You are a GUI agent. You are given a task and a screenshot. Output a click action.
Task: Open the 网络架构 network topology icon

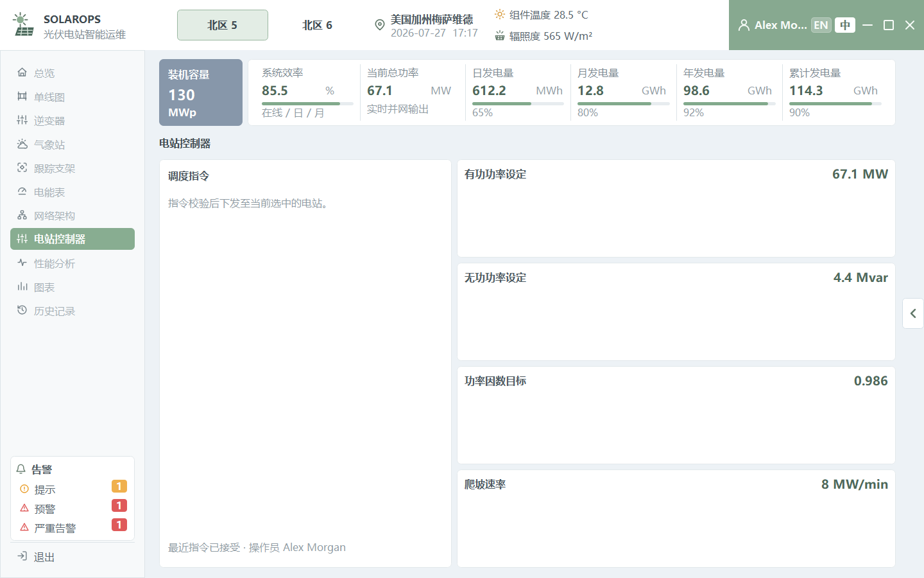pos(22,215)
